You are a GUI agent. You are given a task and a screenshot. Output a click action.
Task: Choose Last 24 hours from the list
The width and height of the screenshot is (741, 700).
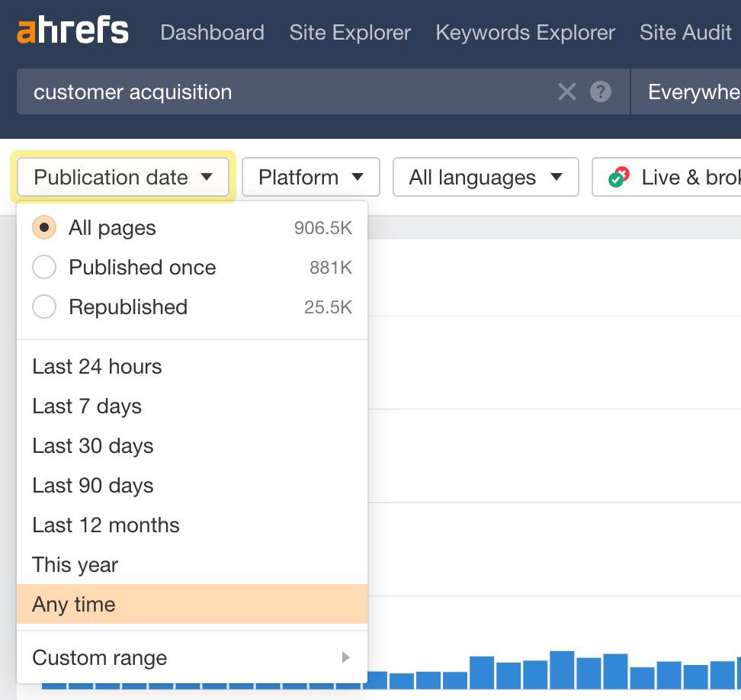pos(97,367)
